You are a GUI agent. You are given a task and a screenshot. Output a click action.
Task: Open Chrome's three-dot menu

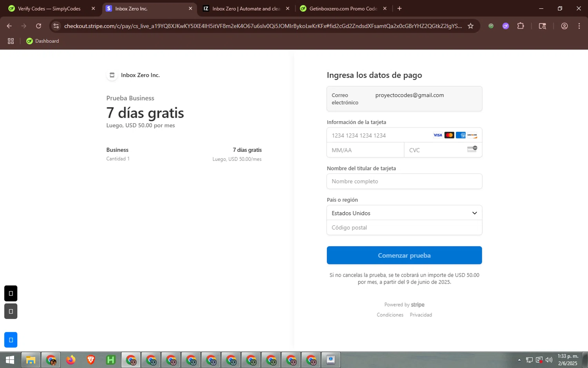[x=579, y=26]
